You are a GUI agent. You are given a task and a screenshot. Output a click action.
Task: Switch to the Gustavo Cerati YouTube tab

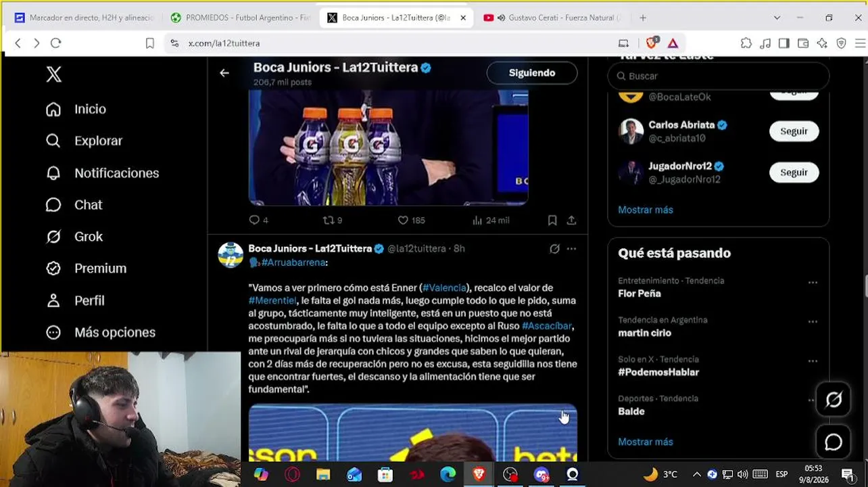(x=553, y=18)
